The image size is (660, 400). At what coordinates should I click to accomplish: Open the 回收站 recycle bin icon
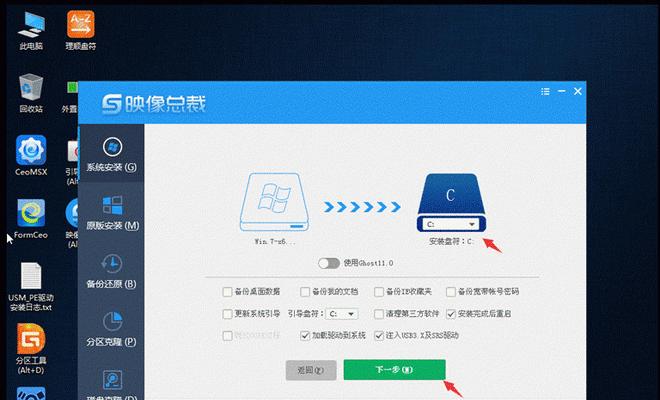point(31,93)
